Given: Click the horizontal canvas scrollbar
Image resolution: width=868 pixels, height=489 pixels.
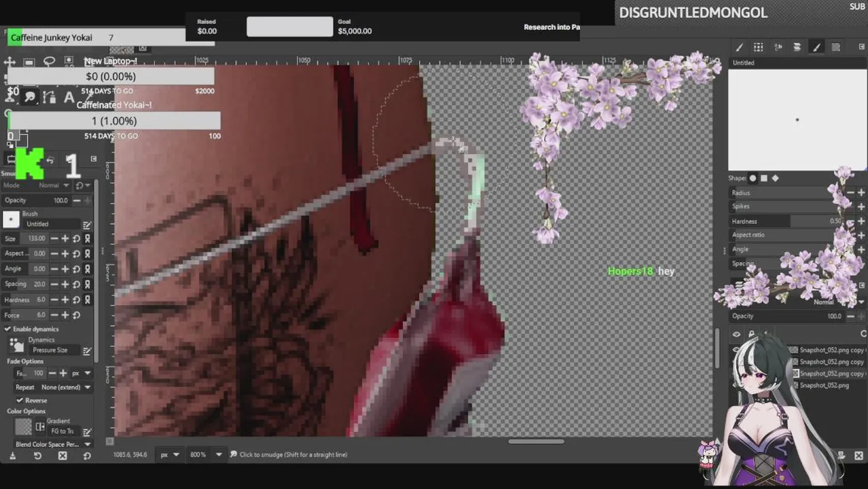Looking at the screenshot, I should pos(536,441).
